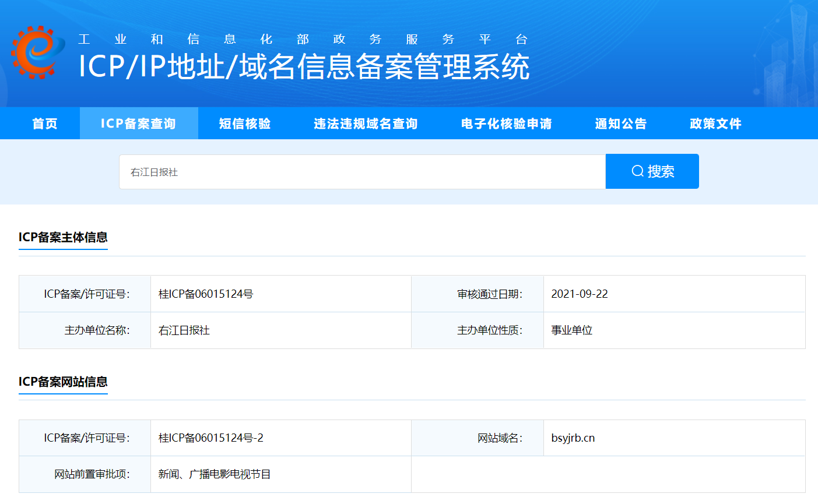The image size is (818, 504).
Task: Click the ICP备案主体信息 section heading
Action: 63,237
